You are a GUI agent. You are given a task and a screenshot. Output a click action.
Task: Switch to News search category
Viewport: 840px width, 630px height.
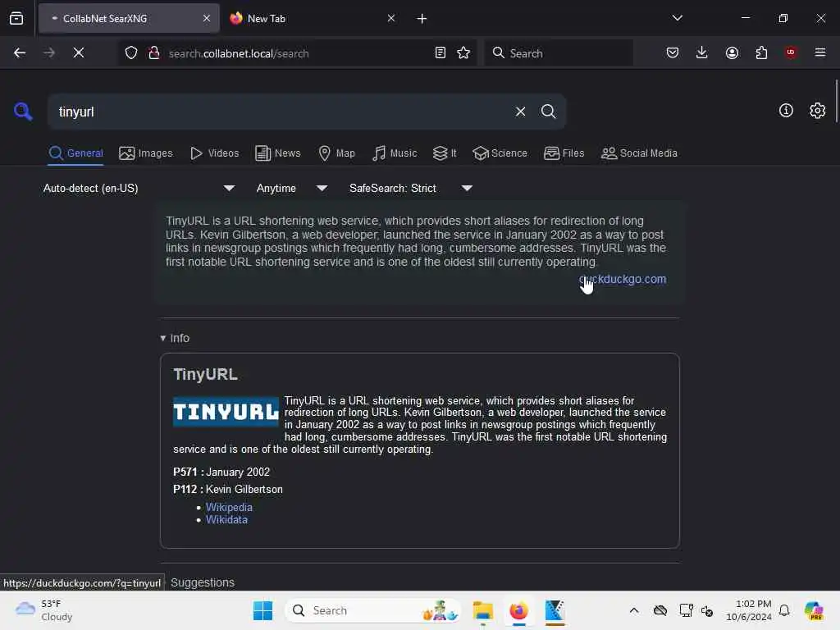pyautogui.click(x=278, y=153)
